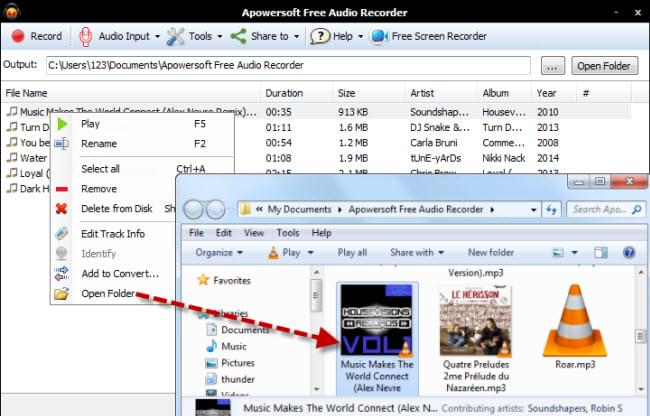Click the Edit Track Info tag icon
Screen dimensions: 650x416
(x=61, y=234)
